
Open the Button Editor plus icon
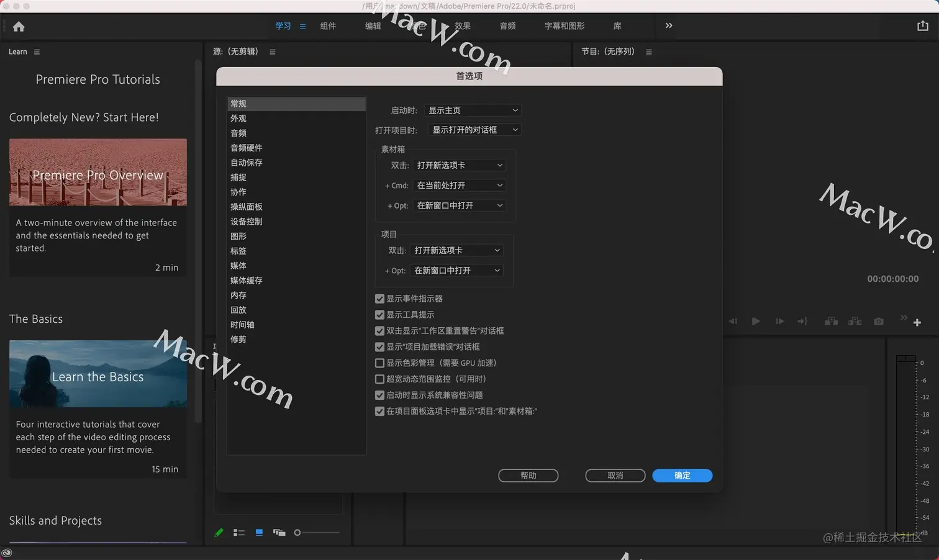click(917, 322)
